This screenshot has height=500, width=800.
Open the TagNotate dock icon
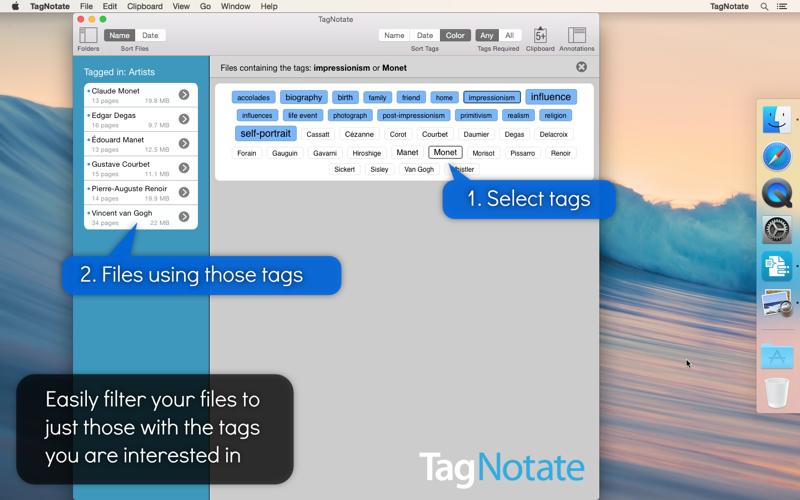[x=777, y=266]
